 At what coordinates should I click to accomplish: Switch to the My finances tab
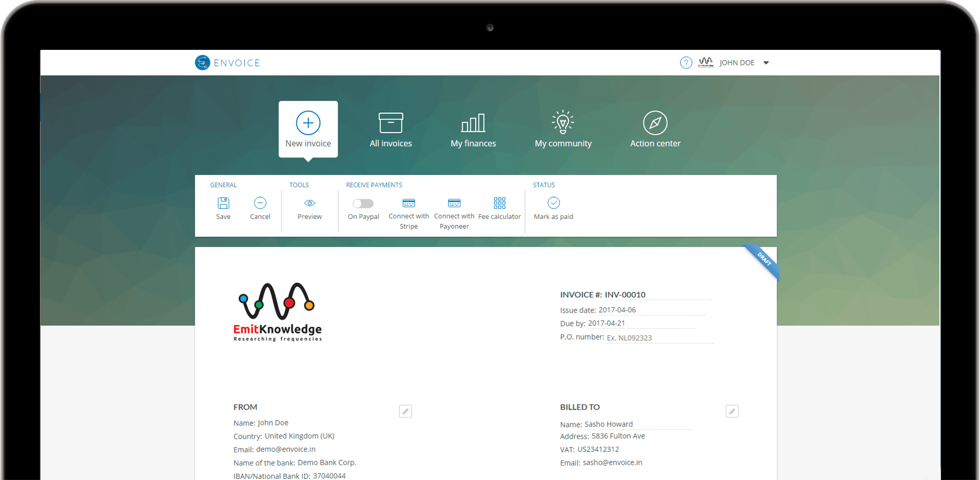coord(473,129)
